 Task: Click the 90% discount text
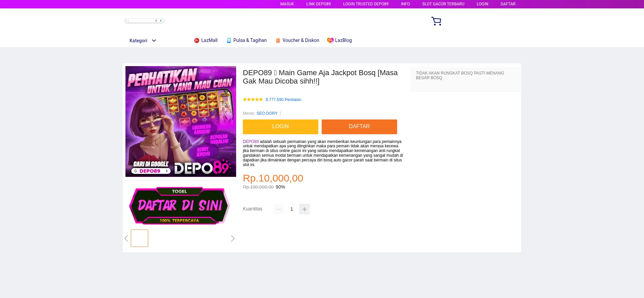pos(280,187)
